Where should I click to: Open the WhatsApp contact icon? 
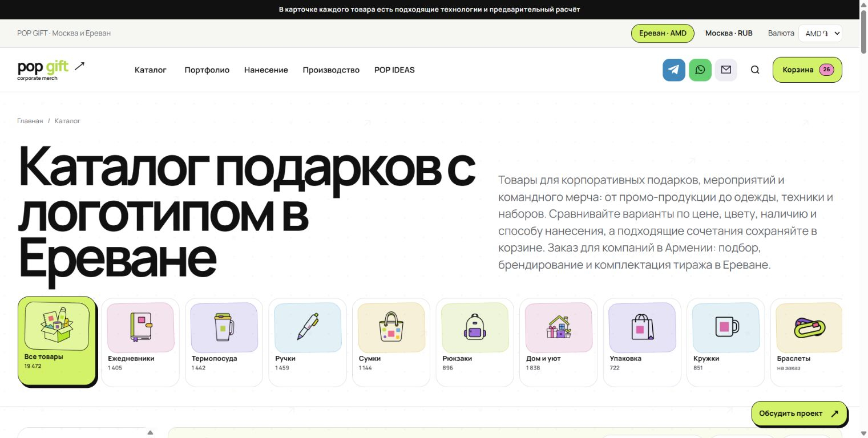pyautogui.click(x=700, y=70)
